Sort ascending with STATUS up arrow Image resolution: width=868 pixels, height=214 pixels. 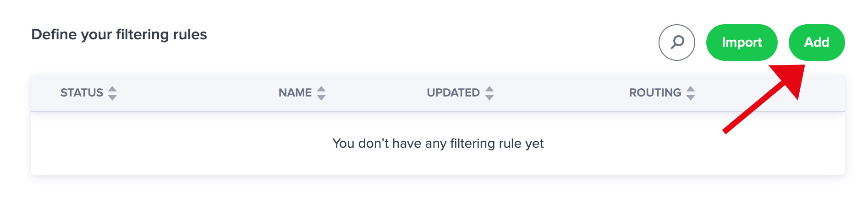[112, 89]
